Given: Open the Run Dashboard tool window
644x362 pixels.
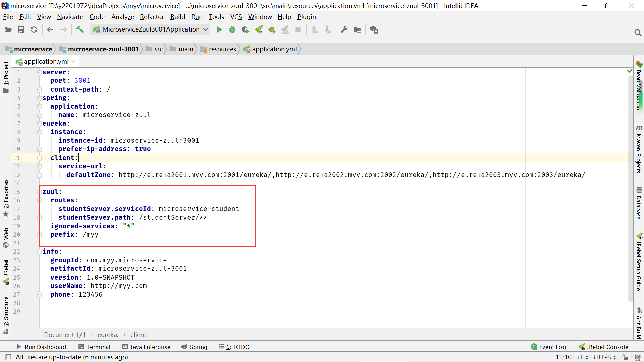Looking at the screenshot, I should click(x=41, y=347).
